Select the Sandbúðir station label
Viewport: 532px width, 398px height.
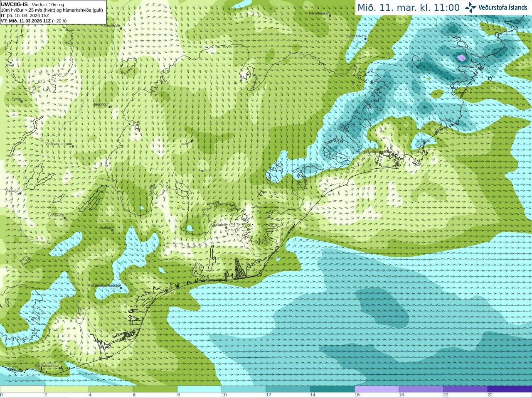click(112, 26)
